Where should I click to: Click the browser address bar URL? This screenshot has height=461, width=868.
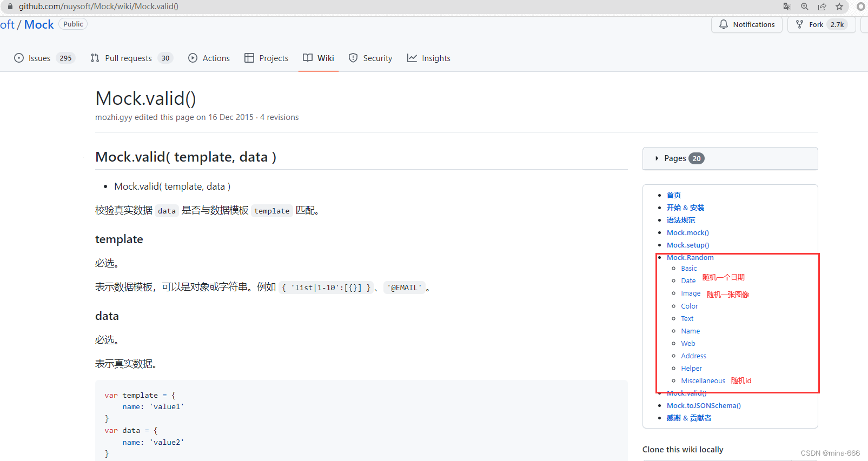click(x=98, y=6)
